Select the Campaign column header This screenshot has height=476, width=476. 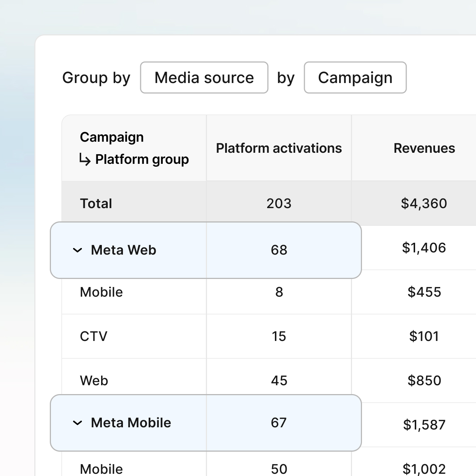(x=111, y=137)
